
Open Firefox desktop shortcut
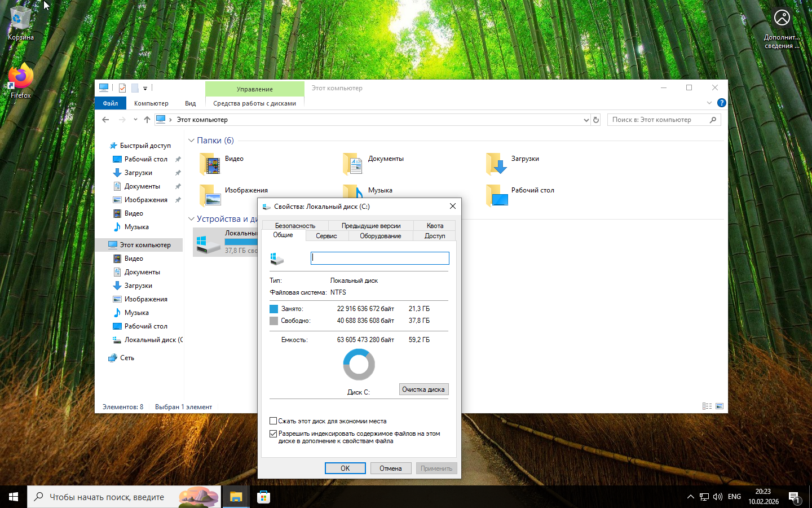point(21,79)
